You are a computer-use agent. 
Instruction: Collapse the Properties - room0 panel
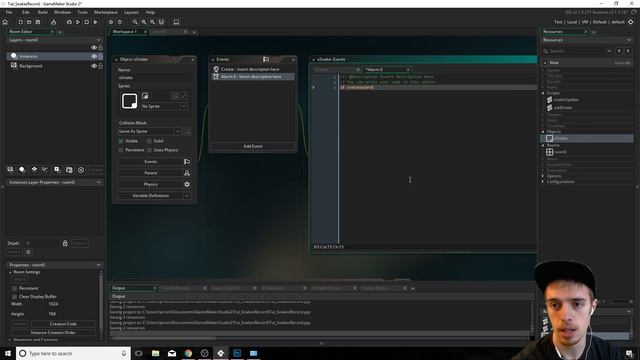98,265
